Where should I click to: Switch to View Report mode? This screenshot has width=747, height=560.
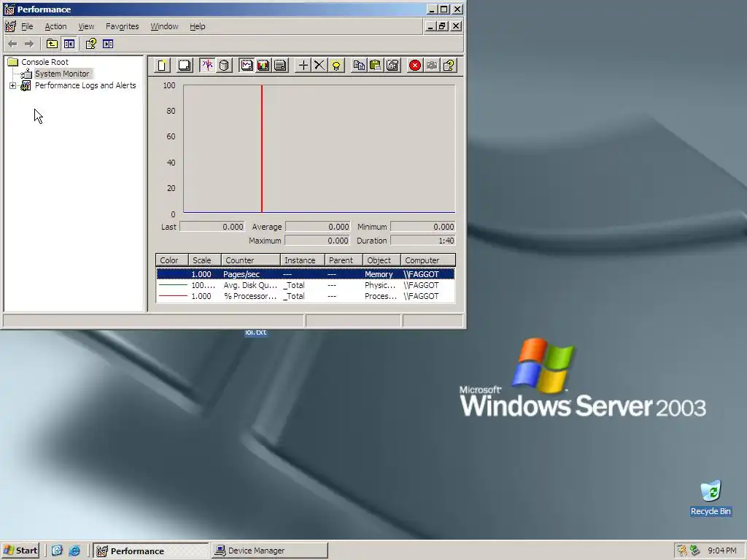coord(280,65)
